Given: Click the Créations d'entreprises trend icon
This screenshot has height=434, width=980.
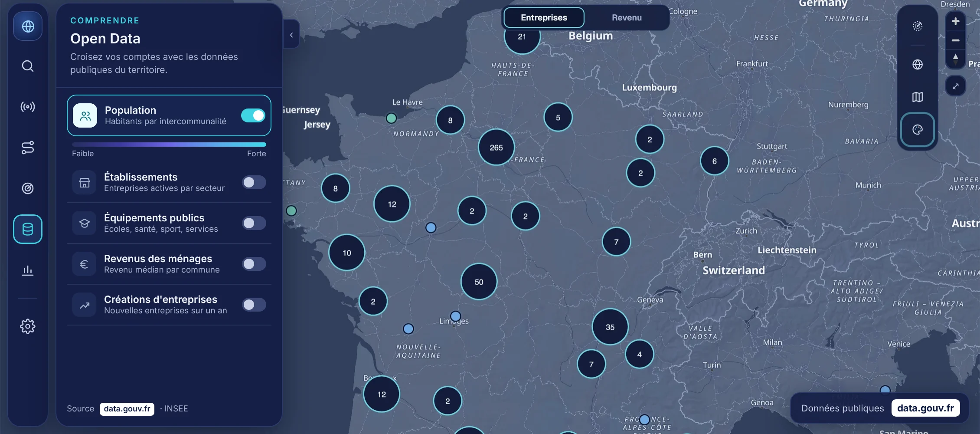Looking at the screenshot, I should coord(84,305).
